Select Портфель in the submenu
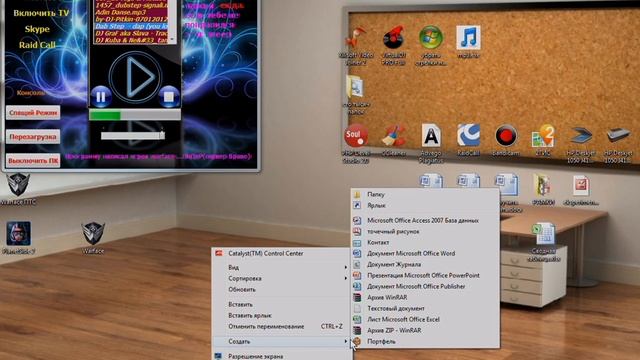 point(425,342)
